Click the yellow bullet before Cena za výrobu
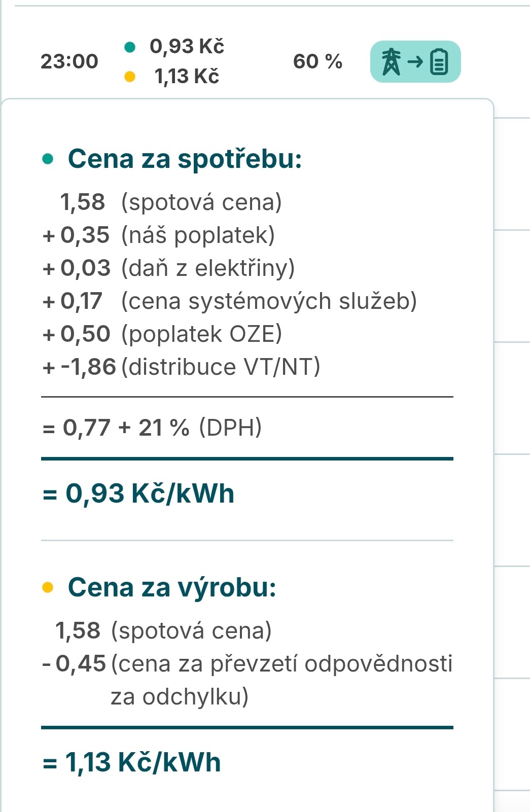The image size is (530, 812). (48, 587)
